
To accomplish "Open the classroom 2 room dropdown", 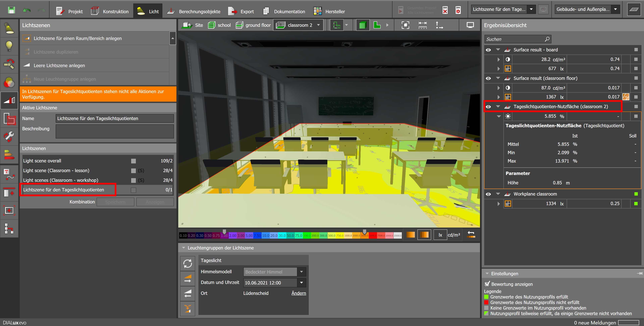I will [x=318, y=25].
